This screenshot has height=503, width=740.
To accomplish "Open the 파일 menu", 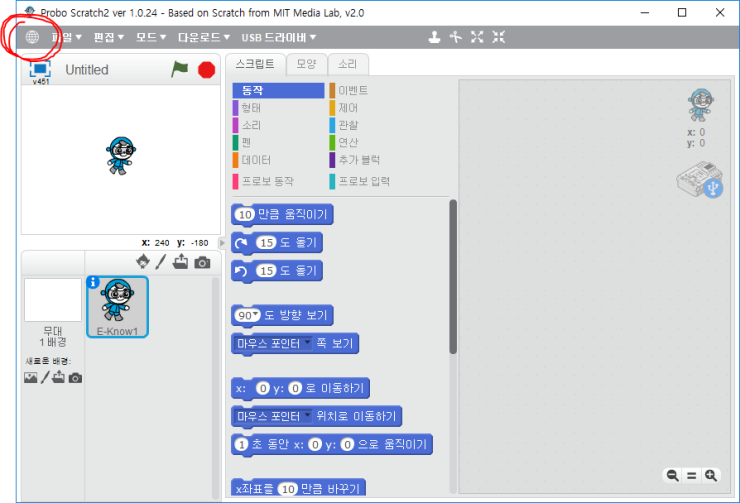I will coord(67,37).
